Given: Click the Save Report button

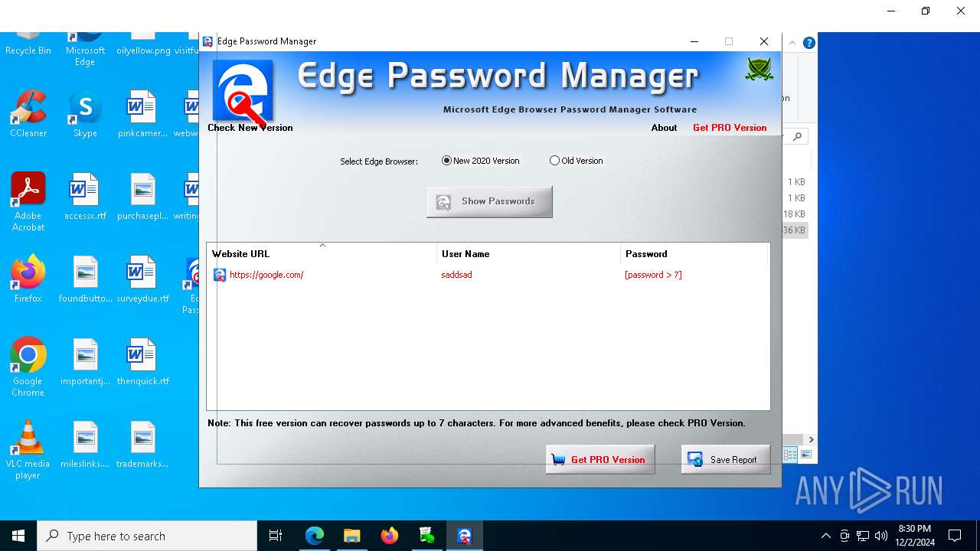Looking at the screenshot, I should tap(726, 459).
